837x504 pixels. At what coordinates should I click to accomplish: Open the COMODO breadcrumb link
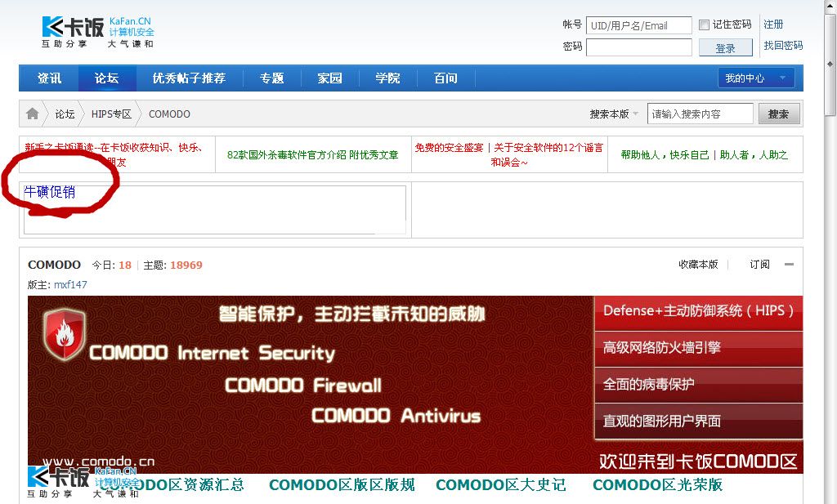169,114
